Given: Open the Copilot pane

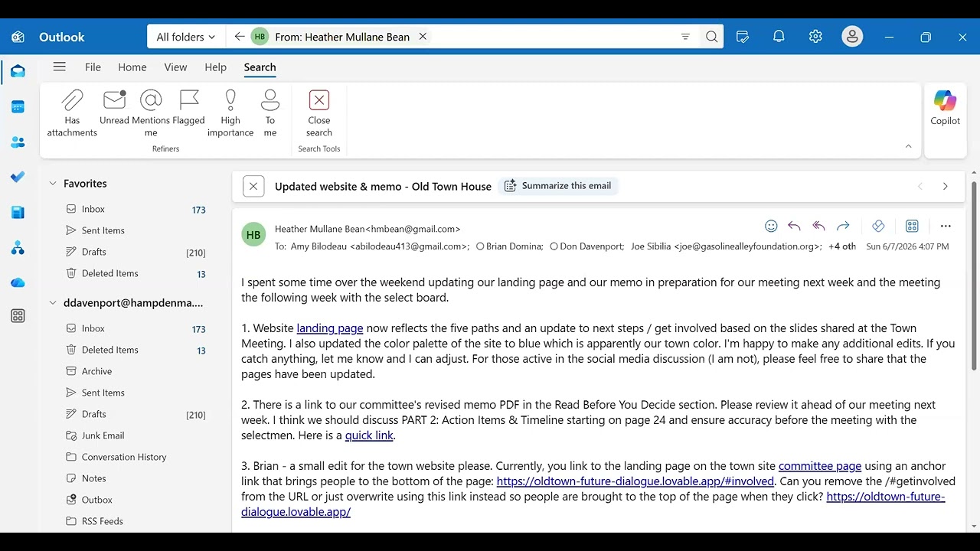Looking at the screenshot, I should pos(945,108).
